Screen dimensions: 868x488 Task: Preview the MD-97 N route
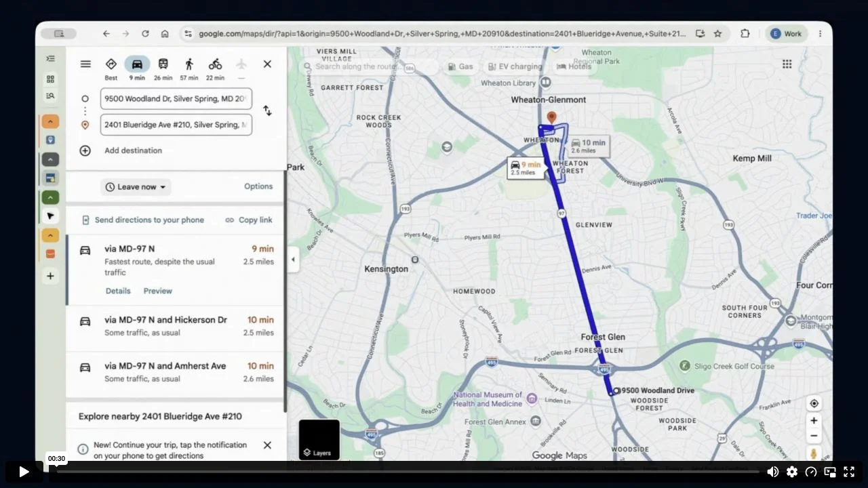pos(158,291)
